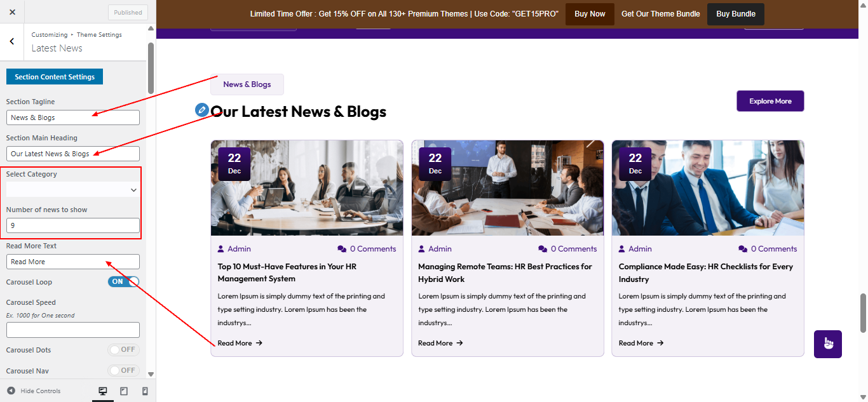Viewport: 868px width, 402px height.
Task: Switch to mobile preview device icon
Action: [x=145, y=391]
